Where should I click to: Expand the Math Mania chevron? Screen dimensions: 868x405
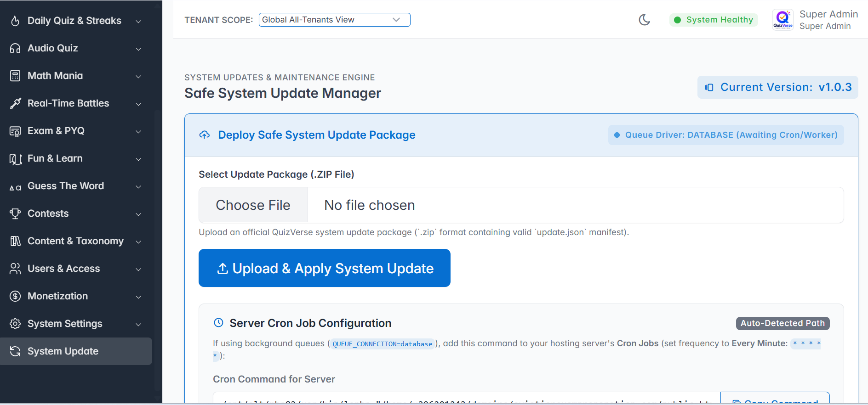138,76
